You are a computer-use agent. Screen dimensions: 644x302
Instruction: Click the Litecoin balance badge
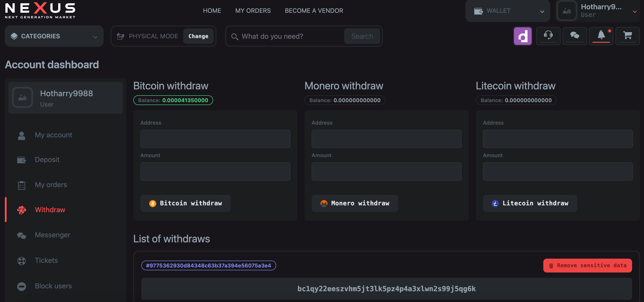tap(516, 100)
